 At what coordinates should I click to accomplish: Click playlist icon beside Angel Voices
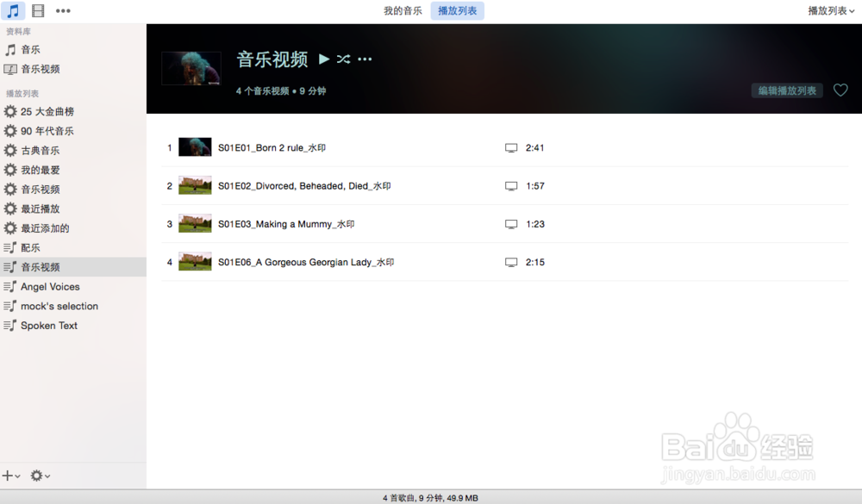click(9, 286)
